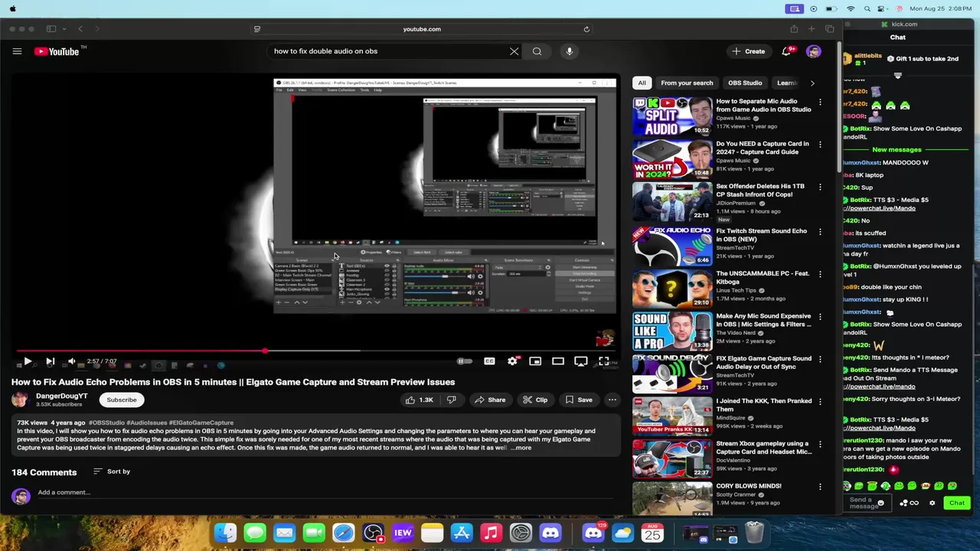Toggle the autoplay switch in player
The height and width of the screenshot is (551, 980).
(x=464, y=361)
